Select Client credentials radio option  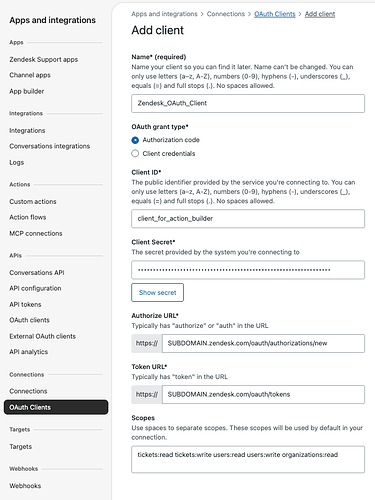[x=135, y=154]
